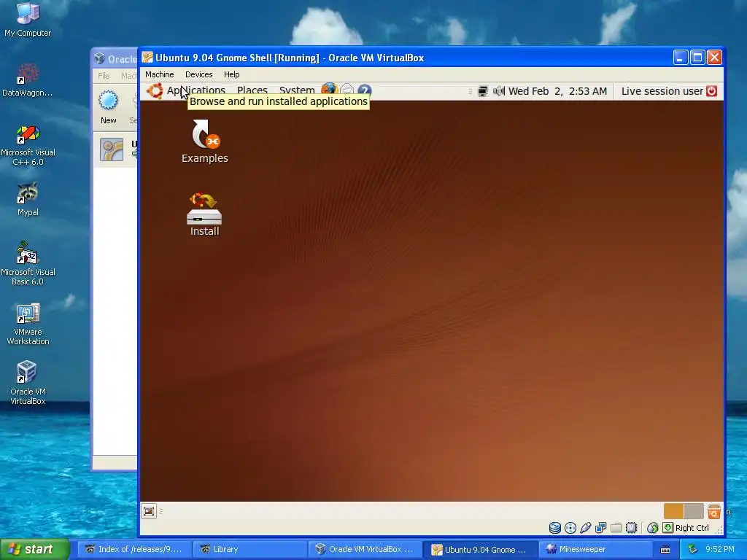This screenshot has height=560, width=747.
Task: Open the Places menu in Ubuntu
Action: pyautogui.click(x=252, y=90)
